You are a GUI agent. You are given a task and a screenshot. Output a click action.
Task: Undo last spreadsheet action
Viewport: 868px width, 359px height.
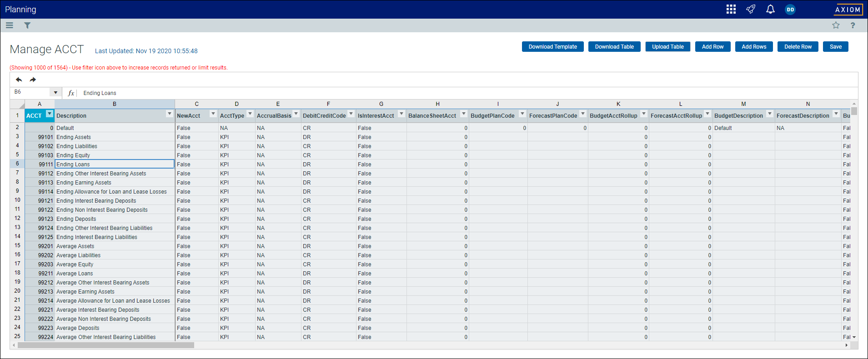[19, 80]
